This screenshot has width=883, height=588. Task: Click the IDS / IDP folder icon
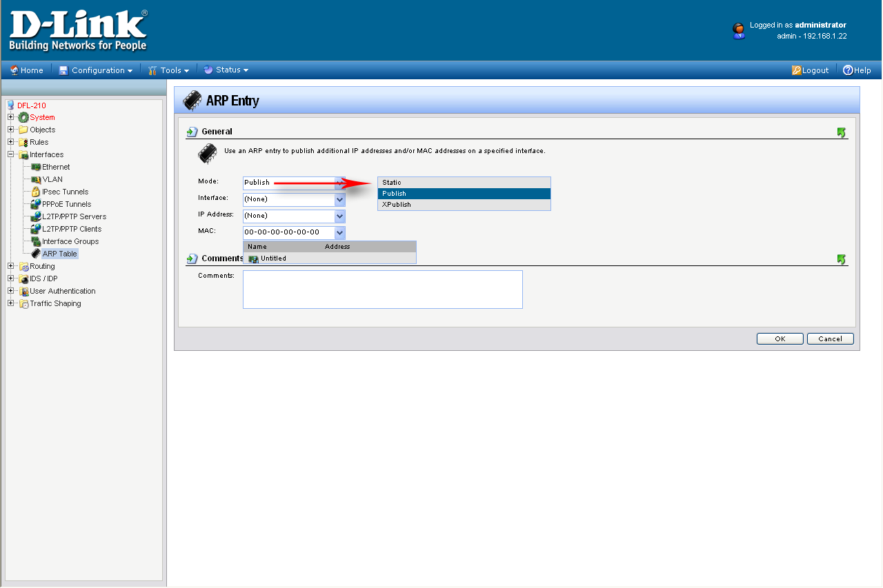23,278
